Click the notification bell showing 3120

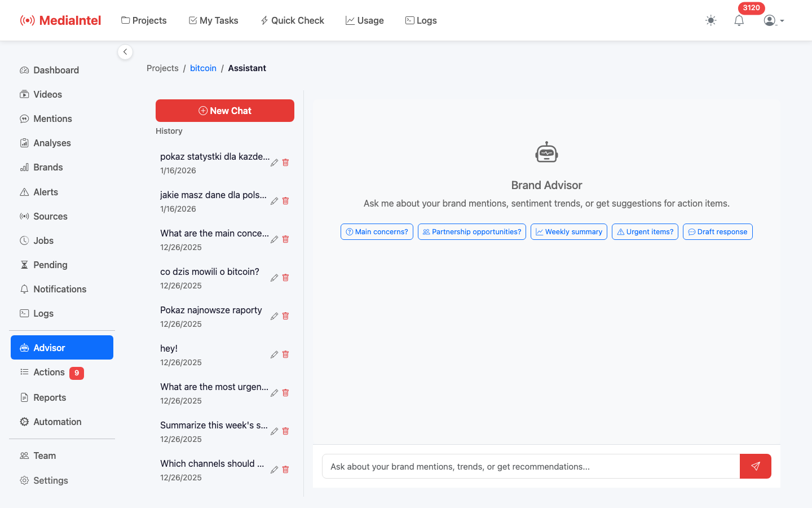pos(739,20)
